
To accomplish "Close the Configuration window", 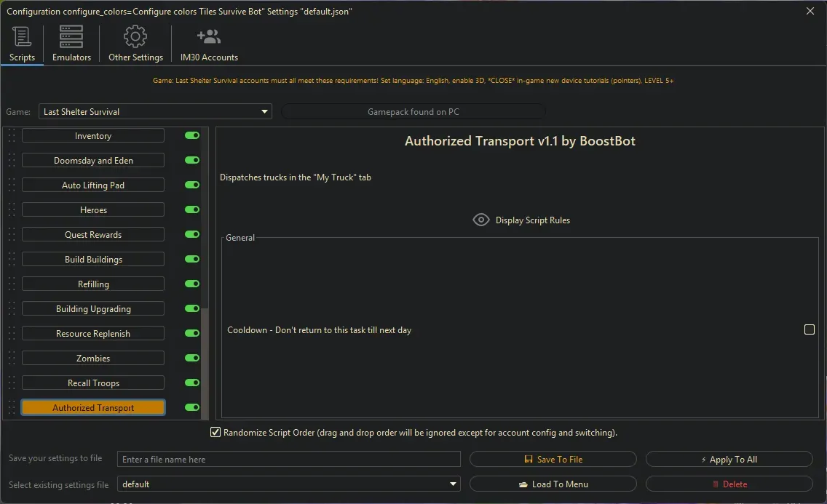I will pos(810,11).
